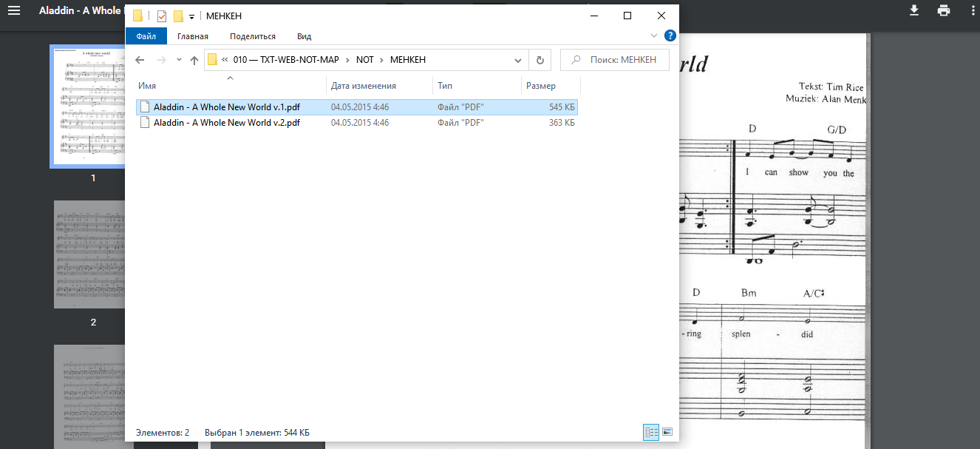
Task: Sort by Имя column header
Action: (x=230, y=86)
